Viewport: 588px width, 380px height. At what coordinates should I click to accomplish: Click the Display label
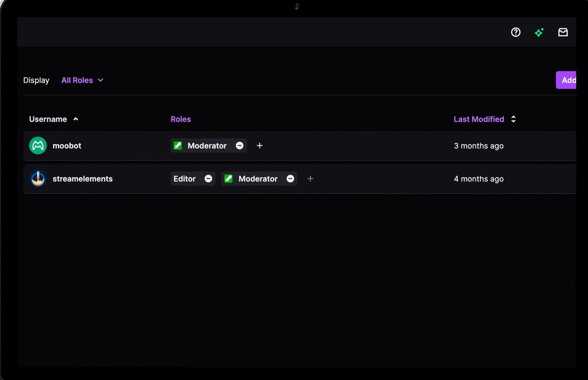(x=36, y=80)
